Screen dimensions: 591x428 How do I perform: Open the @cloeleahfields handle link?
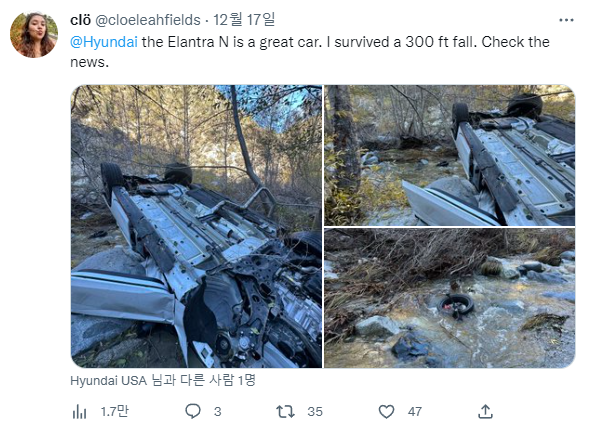click(148, 20)
